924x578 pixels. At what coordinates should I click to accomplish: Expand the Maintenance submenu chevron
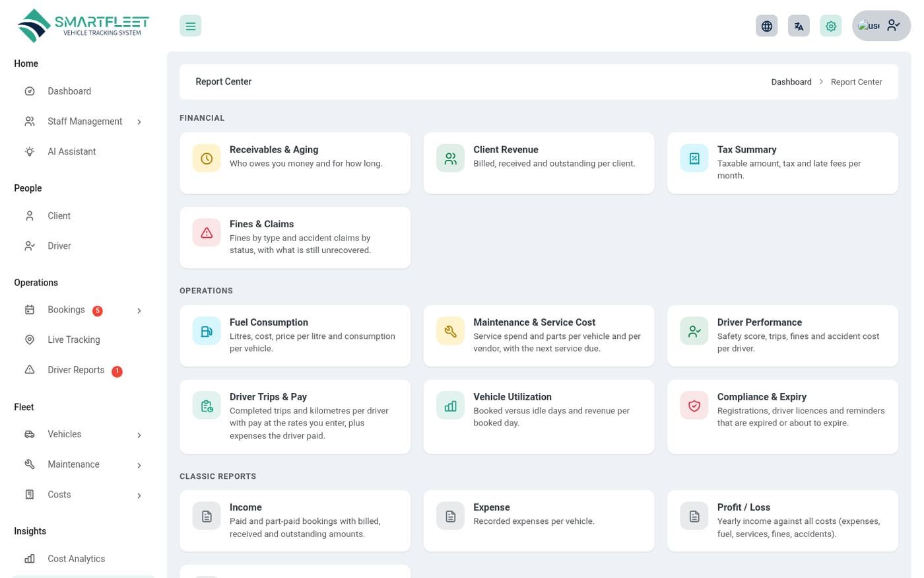click(139, 465)
